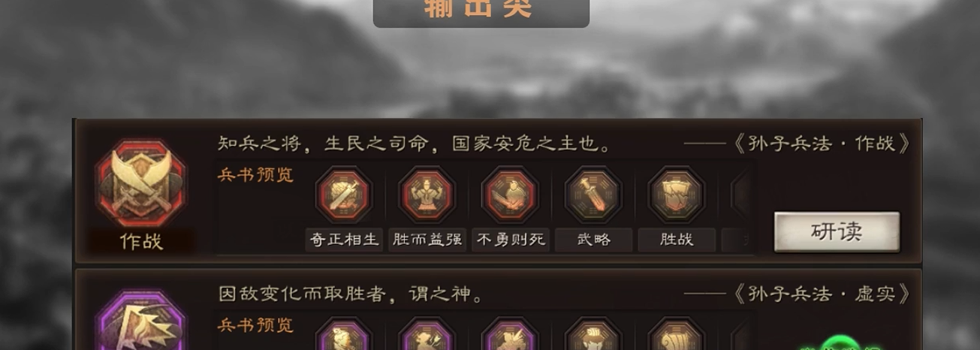Click the 《孙子兵法·虚实》 citation text
Viewport: 980px width, 350px height.
click(x=822, y=294)
